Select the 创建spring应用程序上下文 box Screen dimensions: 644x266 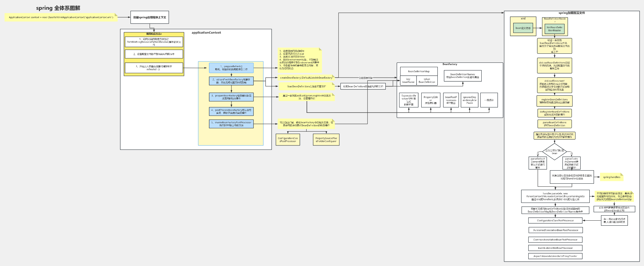point(150,17)
